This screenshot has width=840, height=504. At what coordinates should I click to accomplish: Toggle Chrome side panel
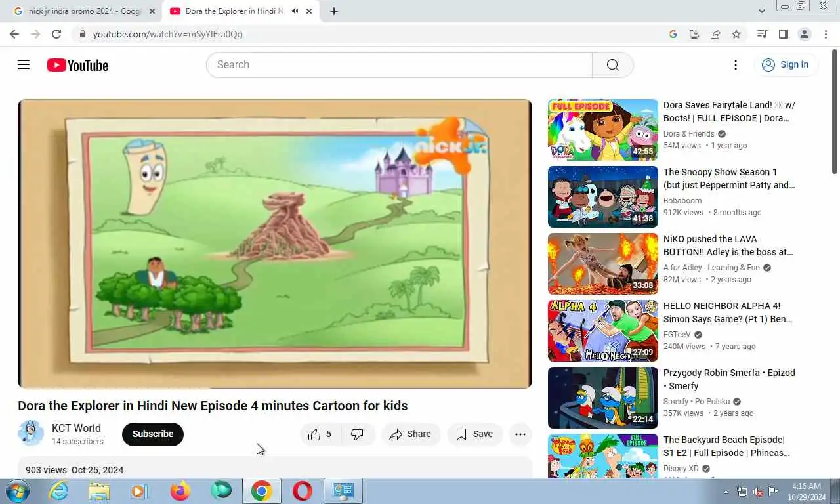[783, 34]
